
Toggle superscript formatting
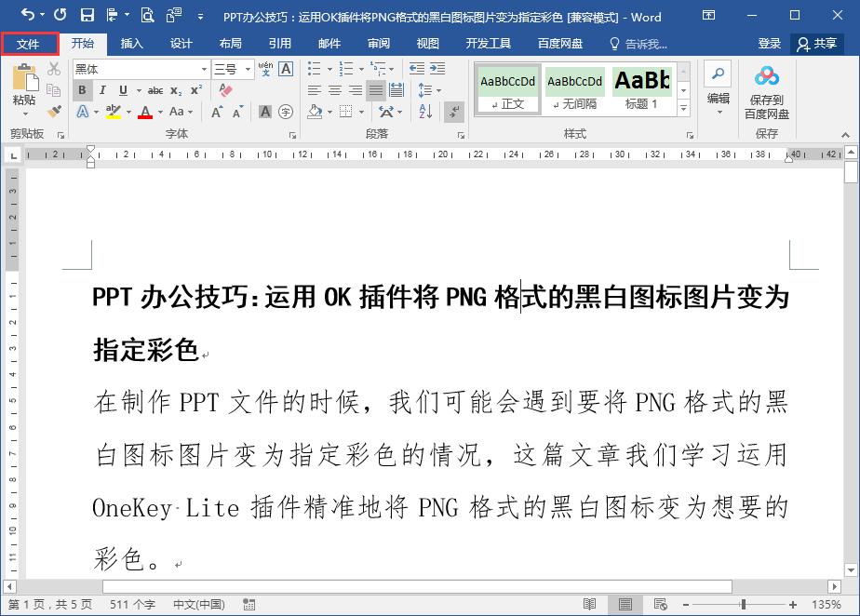coord(196,90)
